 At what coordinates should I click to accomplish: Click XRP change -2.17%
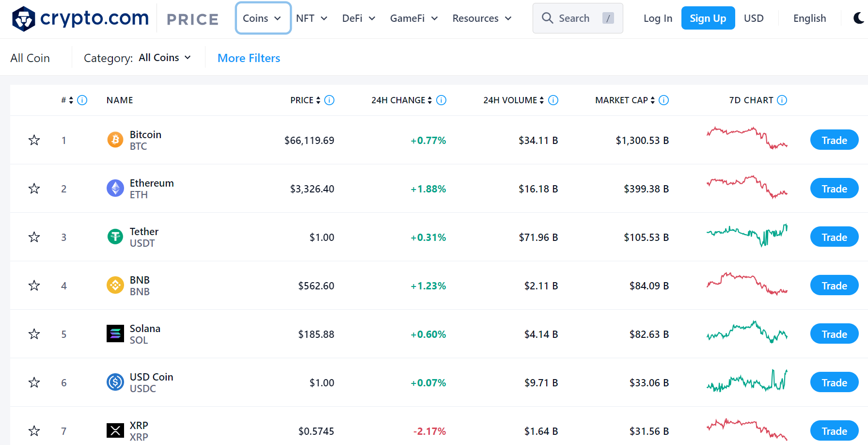click(429, 431)
